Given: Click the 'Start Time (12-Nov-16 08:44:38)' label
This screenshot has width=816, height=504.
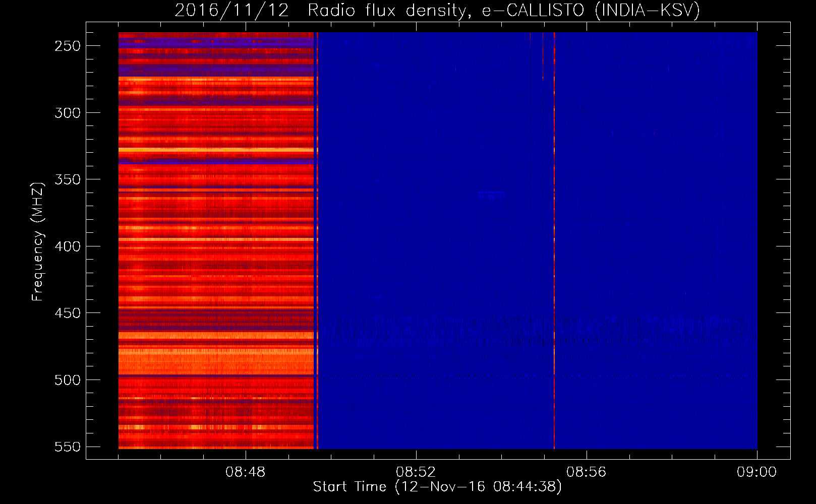Looking at the screenshot, I should point(437,487).
